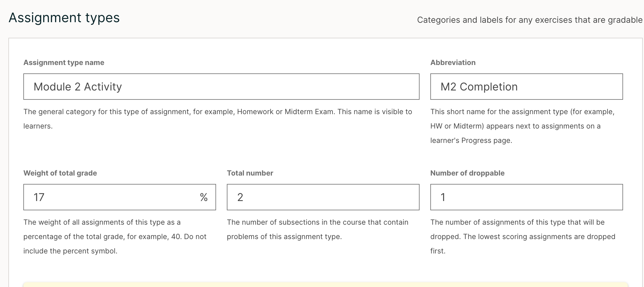The image size is (644, 287).
Task: Click the Number of droppable input field
Action: tap(526, 197)
